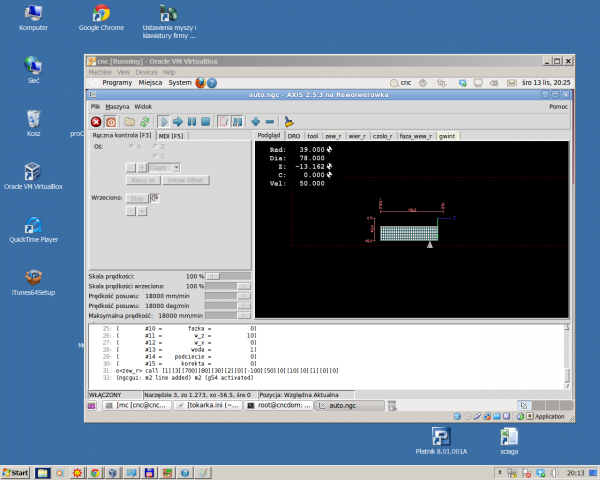Image resolution: width=600 pixels, height=480 pixels.
Task: Decrease spindle speed with minus button
Action: tap(131, 211)
